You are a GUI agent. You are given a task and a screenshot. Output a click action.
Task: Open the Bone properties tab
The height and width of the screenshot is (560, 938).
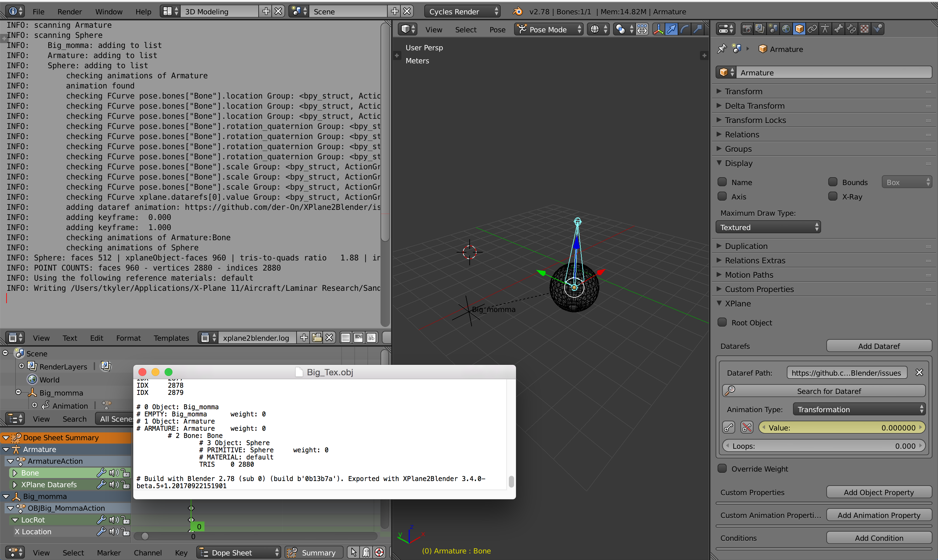[838, 29]
